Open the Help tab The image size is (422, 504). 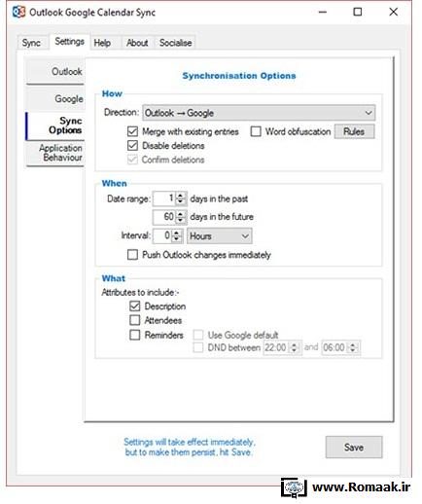[x=102, y=43]
